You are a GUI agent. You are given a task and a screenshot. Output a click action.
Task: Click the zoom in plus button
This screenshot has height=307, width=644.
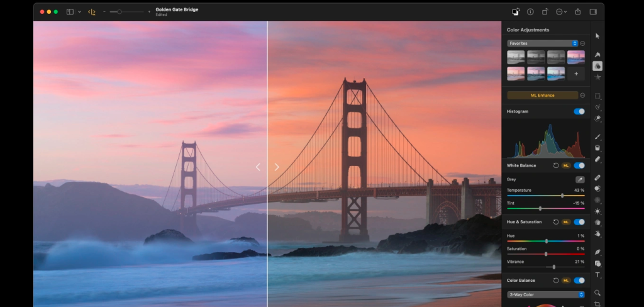pyautogui.click(x=149, y=12)
